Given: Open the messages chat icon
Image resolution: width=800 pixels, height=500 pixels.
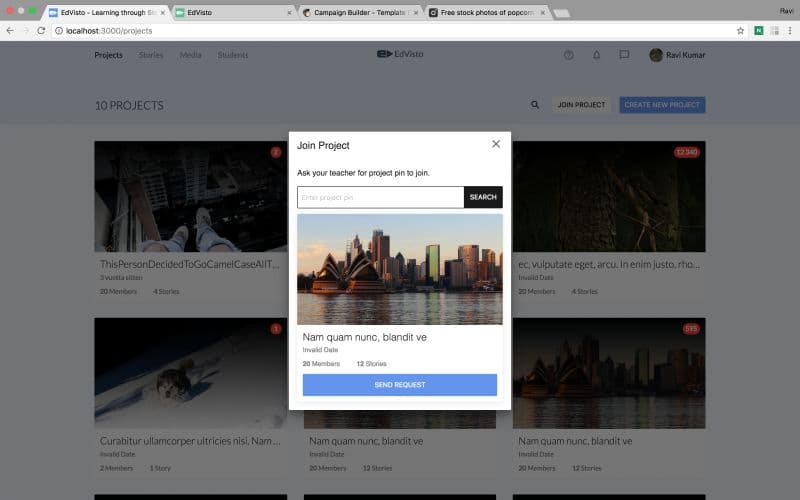Looking at the screenshot, I should (x=624, y=54).
